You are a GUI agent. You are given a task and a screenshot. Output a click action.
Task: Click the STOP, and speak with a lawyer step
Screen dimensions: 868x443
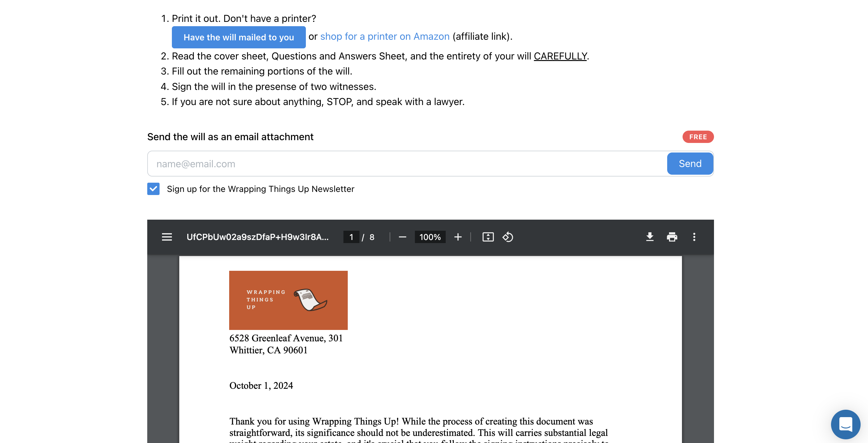pos(318,102)
